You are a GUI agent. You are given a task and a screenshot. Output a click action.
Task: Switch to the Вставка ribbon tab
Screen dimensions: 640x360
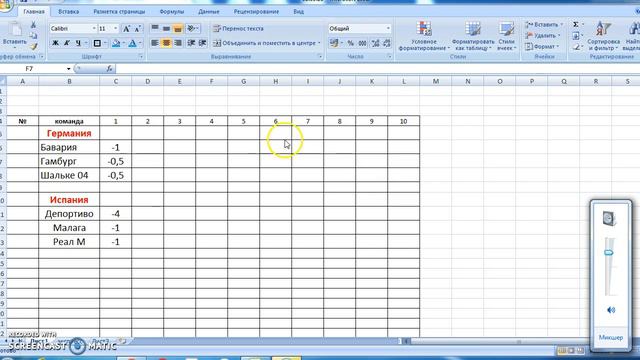click(69, 12)
